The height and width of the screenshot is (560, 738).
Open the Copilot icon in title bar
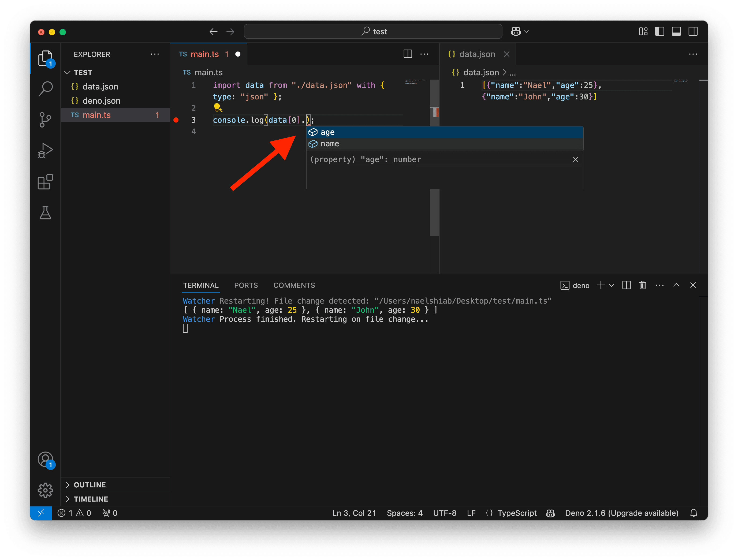click(x=516, y=31)
